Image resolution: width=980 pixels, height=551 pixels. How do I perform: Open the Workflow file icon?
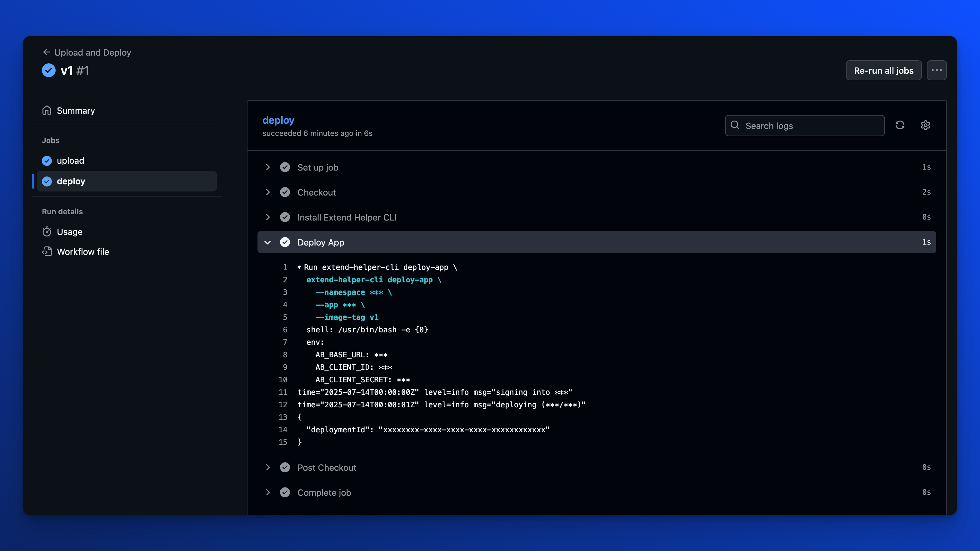47,251
